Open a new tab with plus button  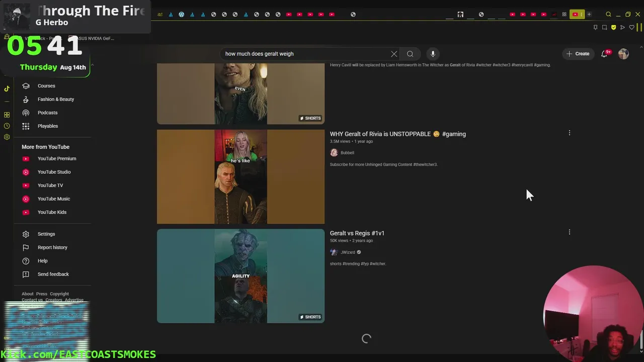(x=589, y=15)
